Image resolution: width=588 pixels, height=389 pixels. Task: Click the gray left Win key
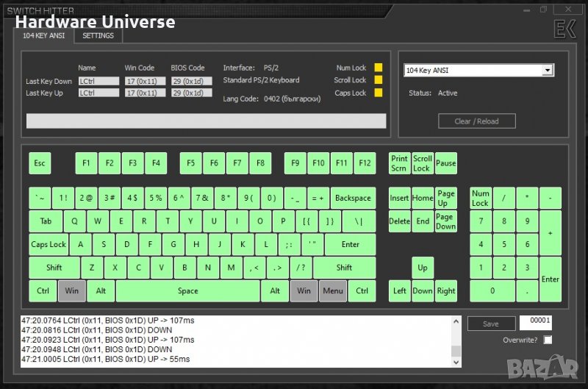coord(71,290)
